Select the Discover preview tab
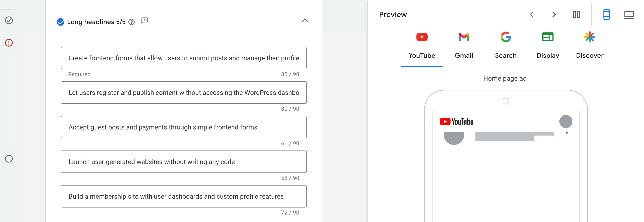The image size is (644, 222). pyautogui.click(x=590, y=46)
